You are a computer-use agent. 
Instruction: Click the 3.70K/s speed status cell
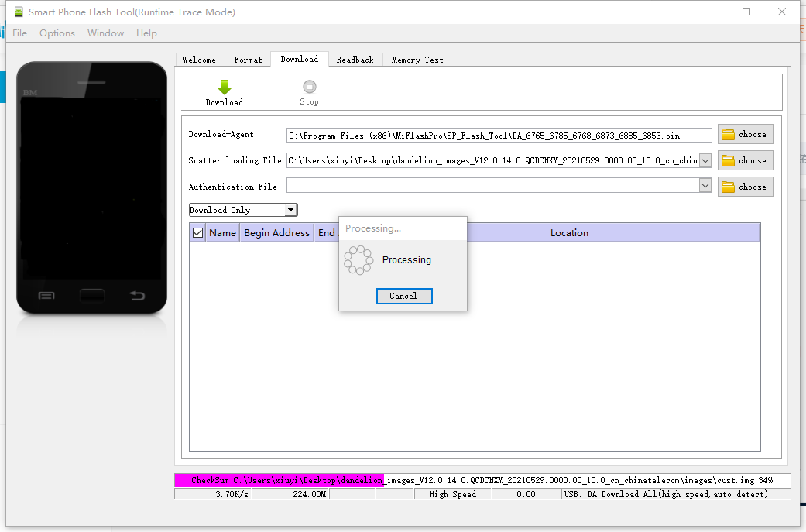pos(214,494)
